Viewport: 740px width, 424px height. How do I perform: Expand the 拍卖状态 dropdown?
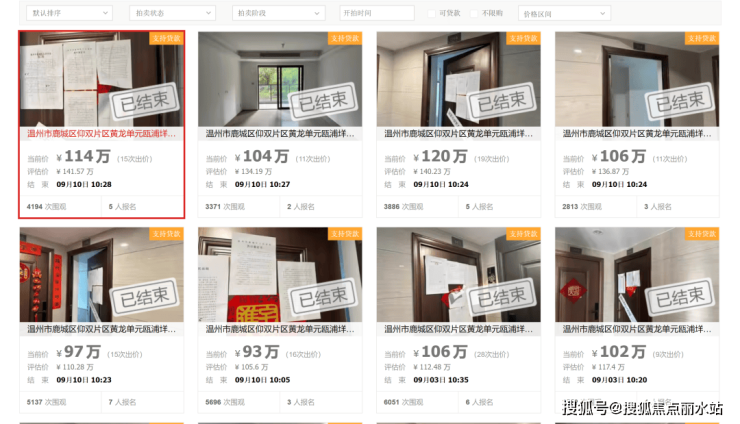172,13
